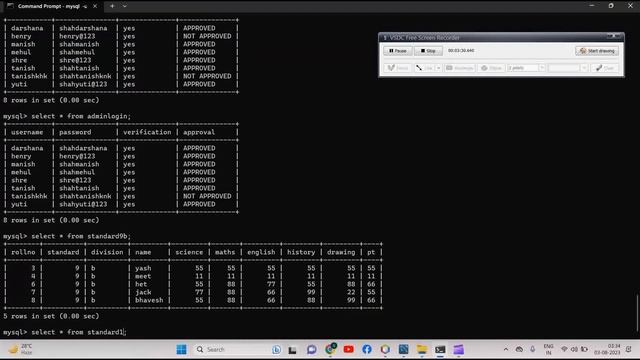
Task: Click 'meet' in the standard9b table
Action: point(143,276)
